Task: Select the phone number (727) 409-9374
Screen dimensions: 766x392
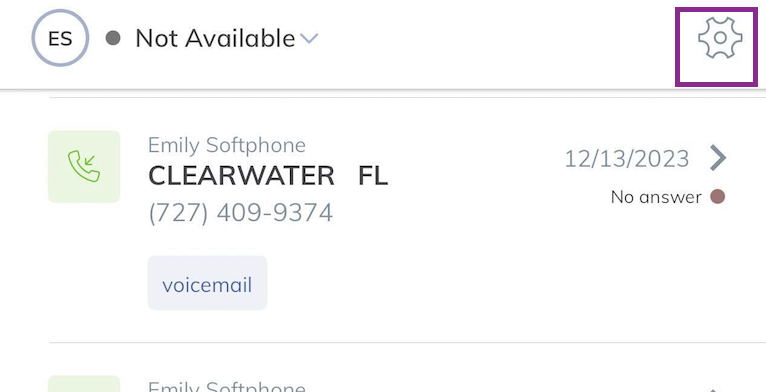Action: 240,213
